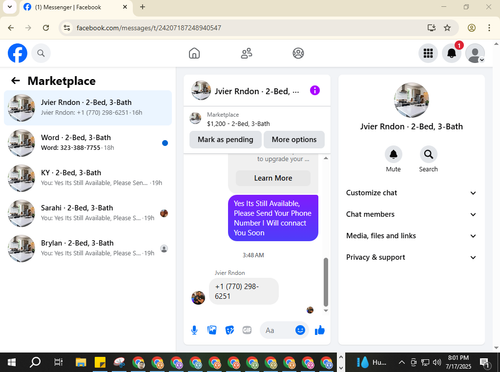This screenshot has width=500, height=372.
Task: Click the browser forward arrow
Action: pos(28,28)
